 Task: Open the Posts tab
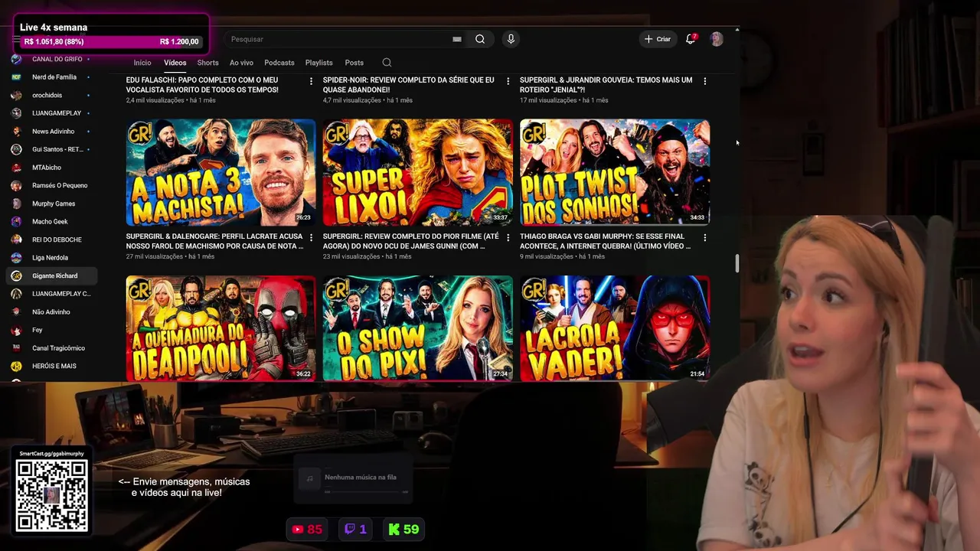pyautogui.click(x=354, y=63)
